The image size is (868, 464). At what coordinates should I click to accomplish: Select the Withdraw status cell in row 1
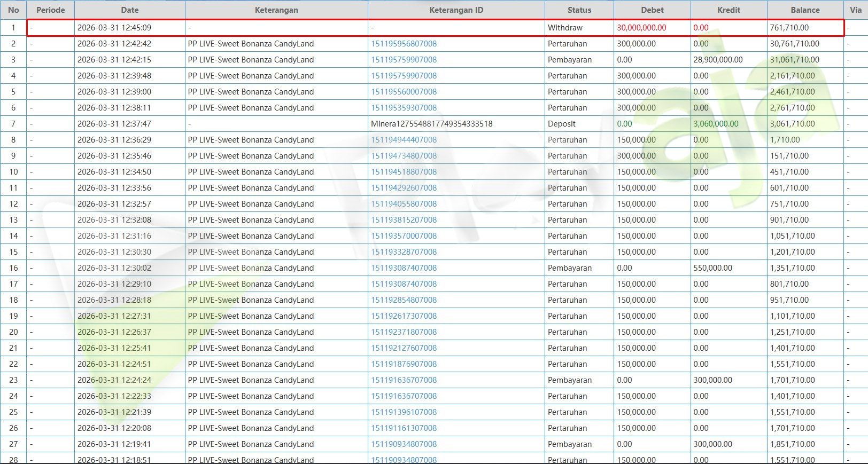565,28
